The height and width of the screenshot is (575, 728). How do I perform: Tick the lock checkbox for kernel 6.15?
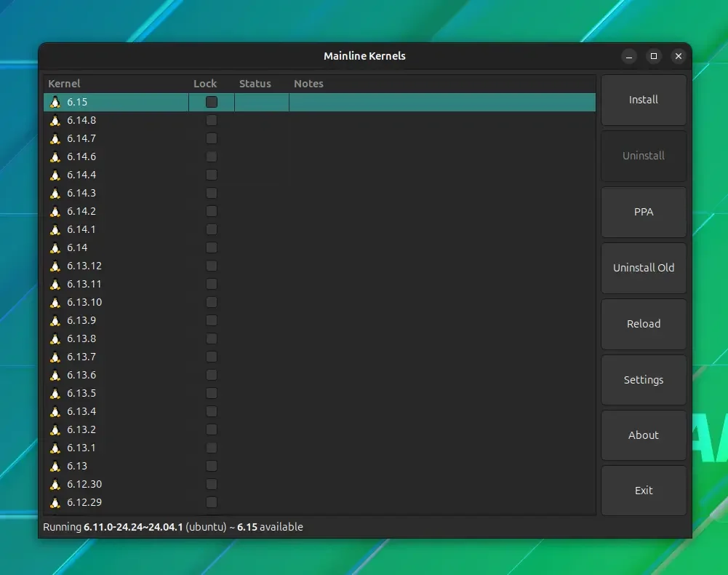211,102
